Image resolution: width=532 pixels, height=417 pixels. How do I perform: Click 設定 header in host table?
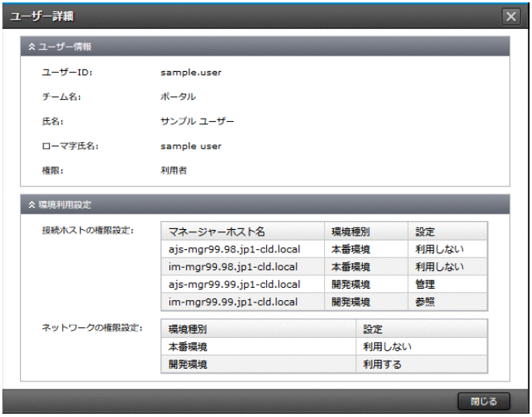[447, 231]
